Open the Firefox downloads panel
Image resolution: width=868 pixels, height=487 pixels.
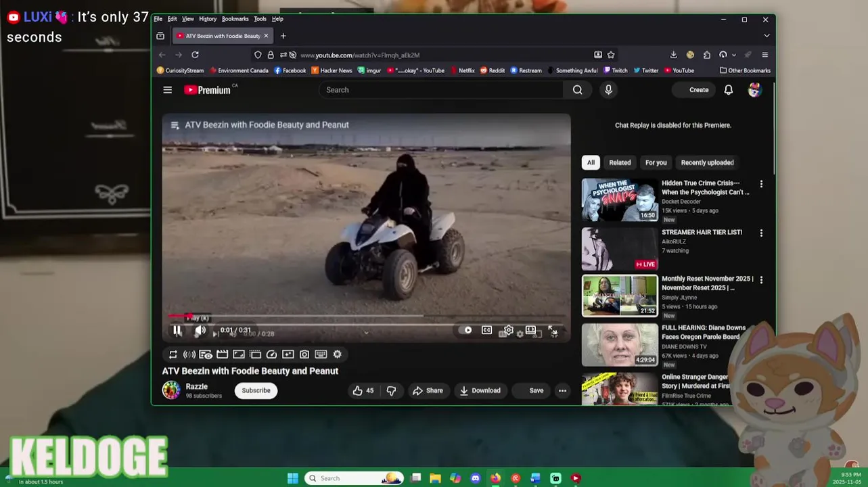[673, 55]
